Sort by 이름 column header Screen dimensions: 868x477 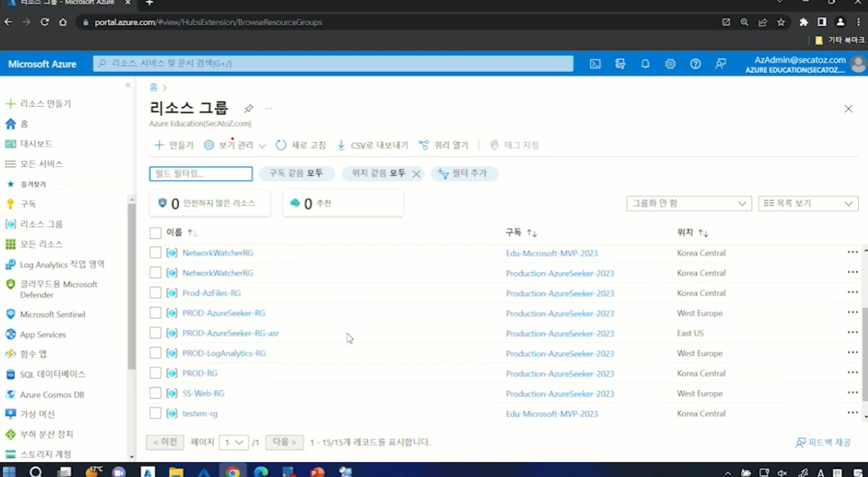(x=182, y=232)
